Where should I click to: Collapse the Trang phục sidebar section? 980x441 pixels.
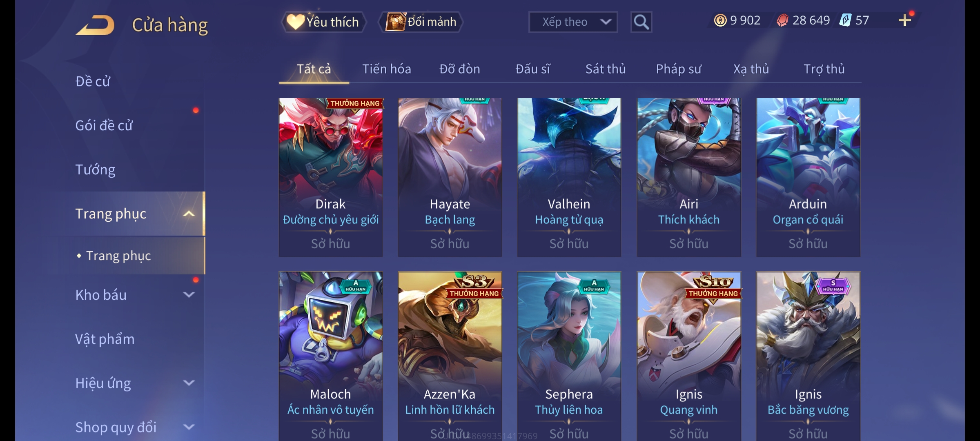coord(189,214)
